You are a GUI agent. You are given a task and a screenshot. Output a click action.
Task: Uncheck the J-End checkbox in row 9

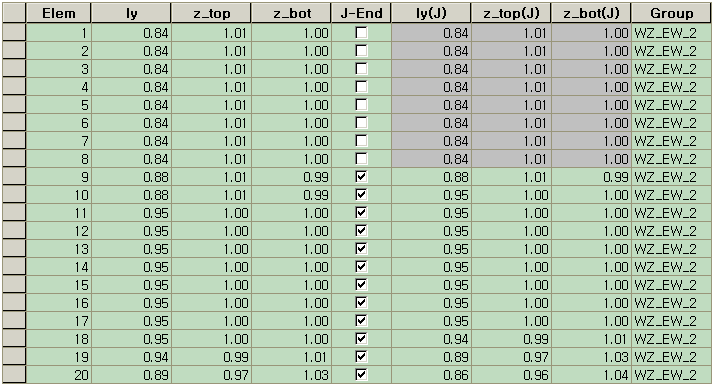(361, 177)
